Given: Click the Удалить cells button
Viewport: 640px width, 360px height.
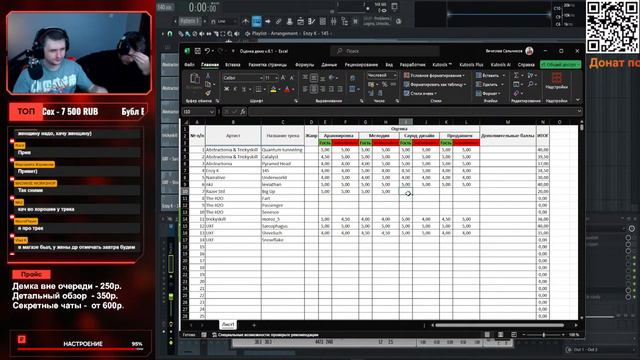Looking at the screenshot, I should [489, 84].
